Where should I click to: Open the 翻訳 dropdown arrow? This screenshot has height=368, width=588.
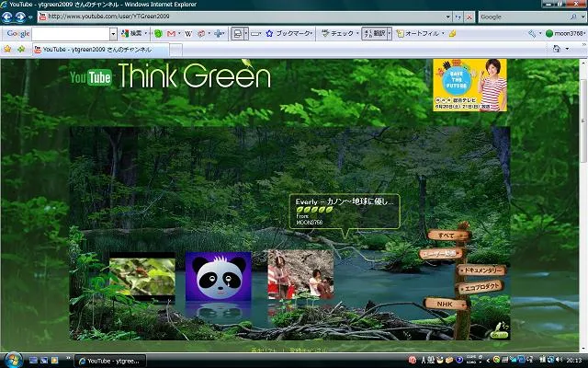tap(390, 33)
